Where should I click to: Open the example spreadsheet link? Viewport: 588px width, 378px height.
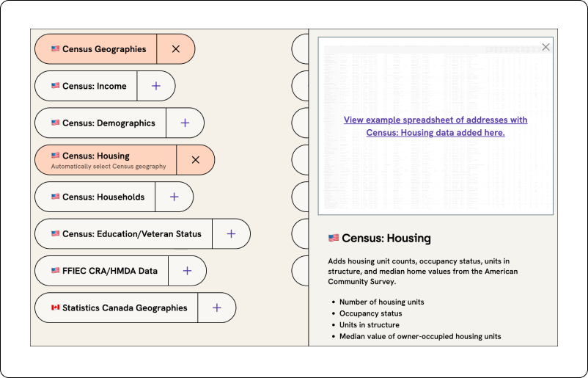[x=436, y=126]
